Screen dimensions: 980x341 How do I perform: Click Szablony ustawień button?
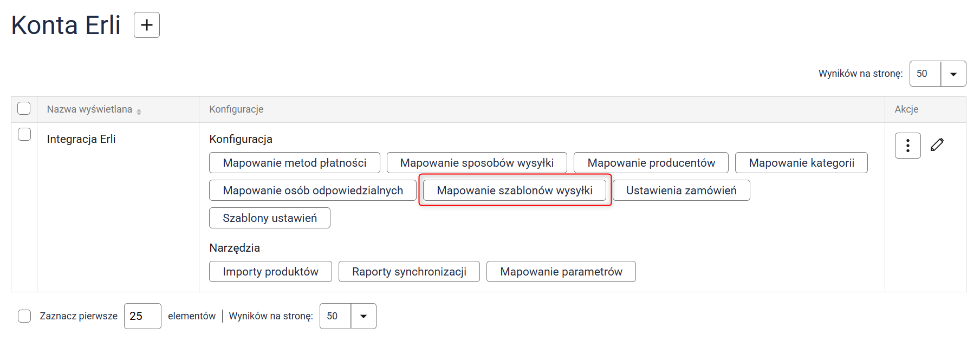click(x=269, y=218)
